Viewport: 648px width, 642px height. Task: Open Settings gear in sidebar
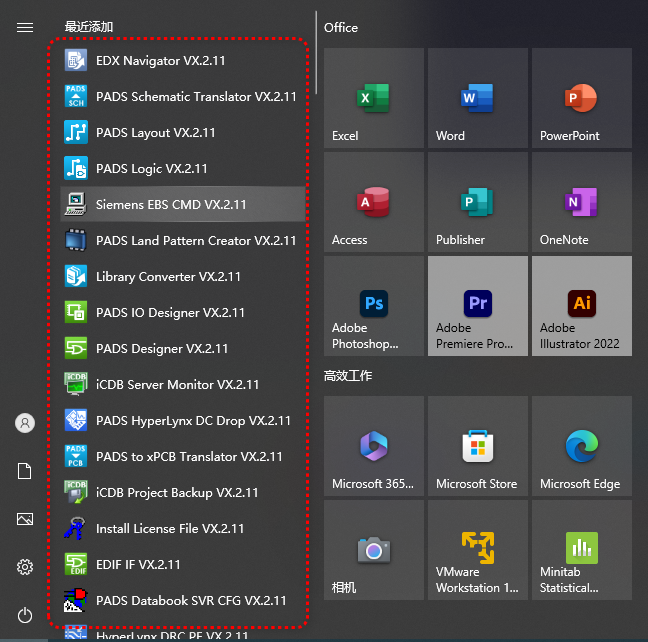25,567
